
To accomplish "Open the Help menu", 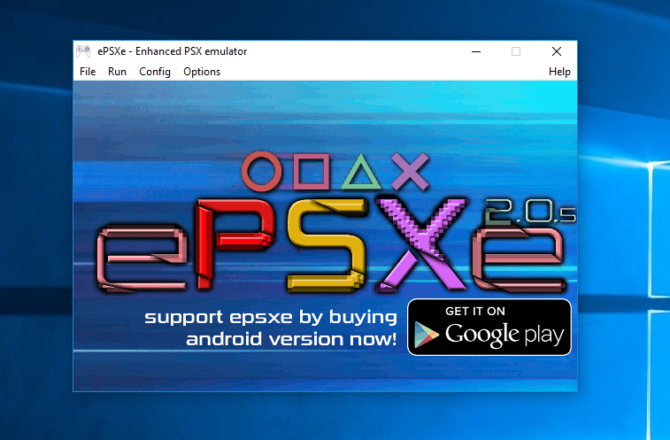I will [559, 72].
